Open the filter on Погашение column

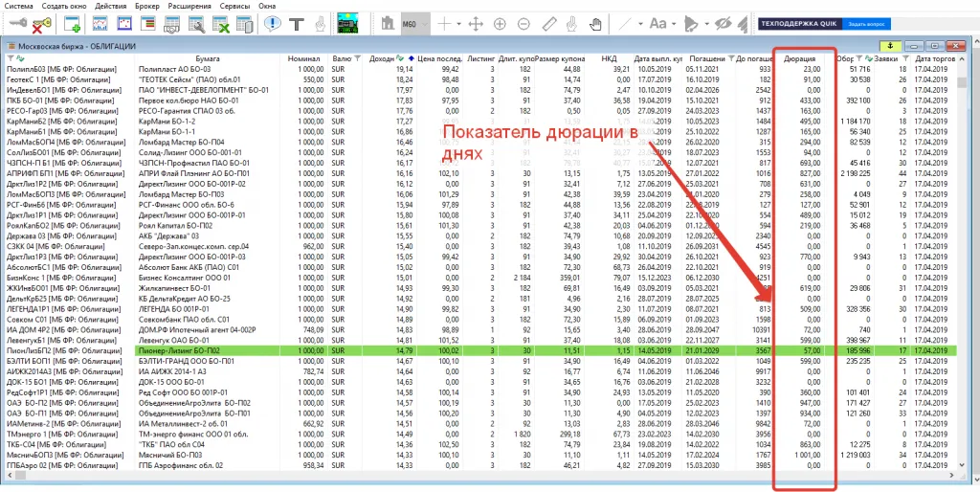[x=729, y=58]
